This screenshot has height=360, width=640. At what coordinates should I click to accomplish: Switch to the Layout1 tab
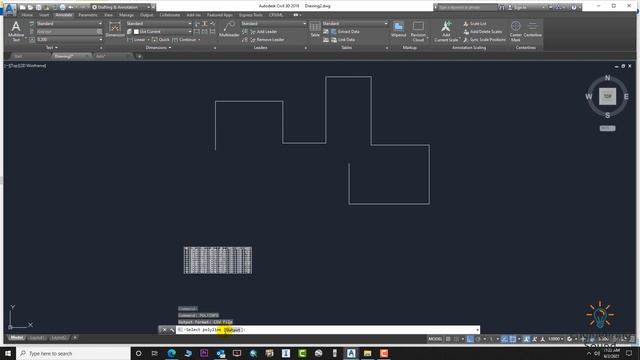click(x=36, y=338)
